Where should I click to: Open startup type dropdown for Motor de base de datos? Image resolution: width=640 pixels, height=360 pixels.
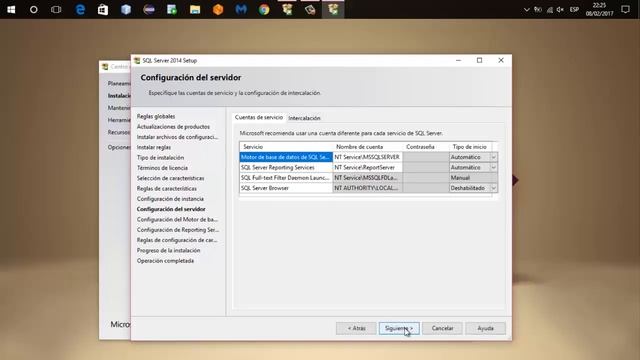(493, 157)
